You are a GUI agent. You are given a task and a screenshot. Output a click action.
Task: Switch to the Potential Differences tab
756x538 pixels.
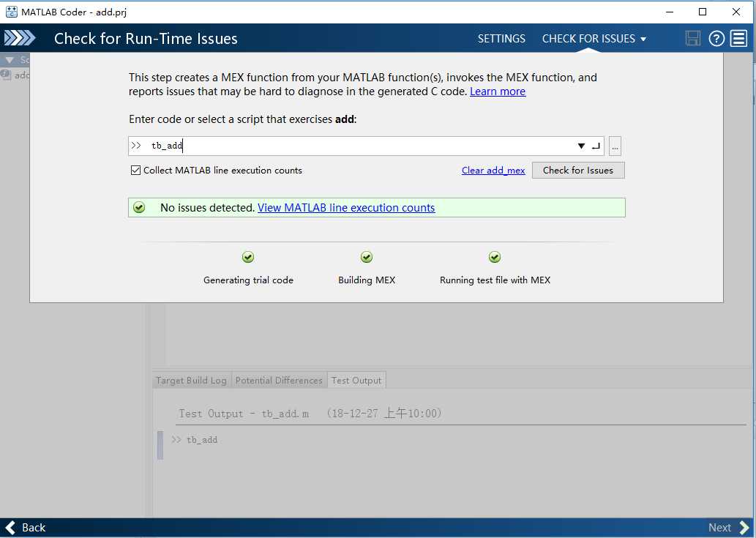click(x=279, y=381)
